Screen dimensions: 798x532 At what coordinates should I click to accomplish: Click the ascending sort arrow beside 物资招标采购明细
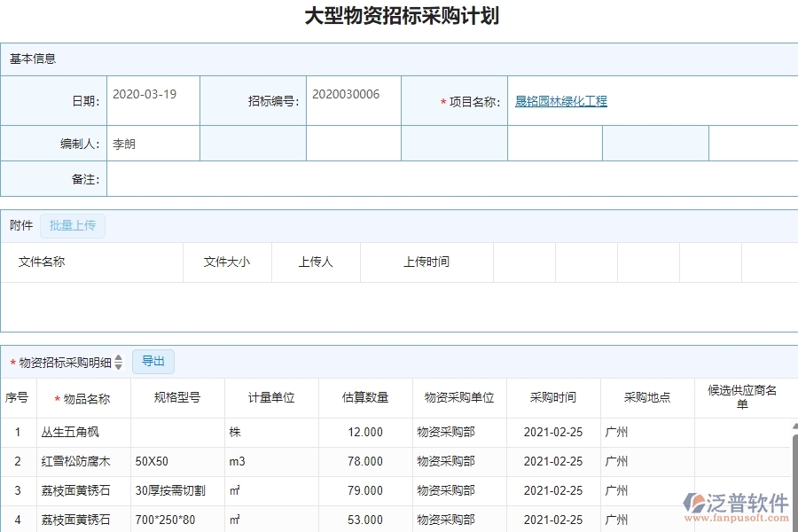[x=118, y=357]
